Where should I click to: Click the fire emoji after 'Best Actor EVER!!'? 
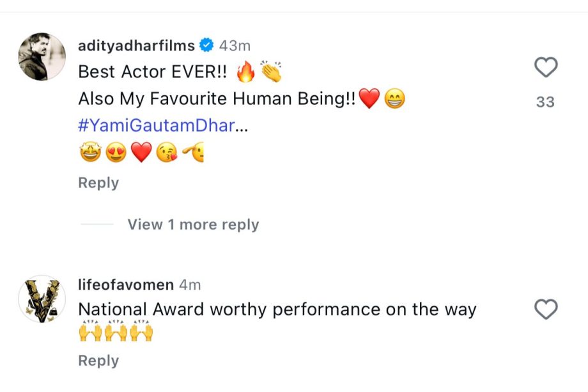[245, 73]
